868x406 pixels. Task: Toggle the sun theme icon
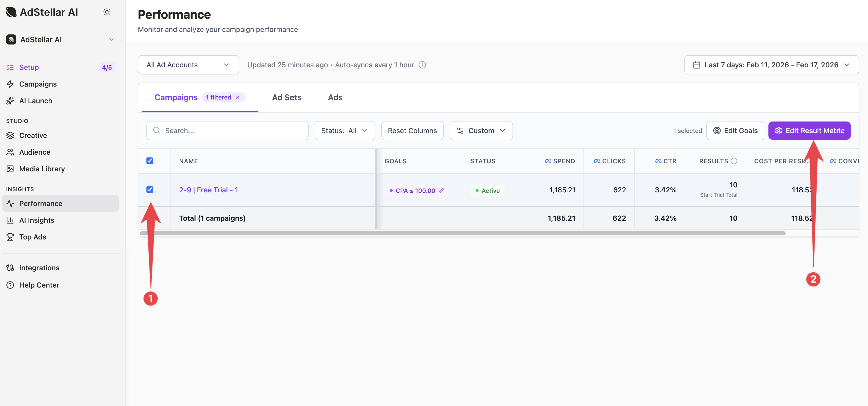click(107, 12)
